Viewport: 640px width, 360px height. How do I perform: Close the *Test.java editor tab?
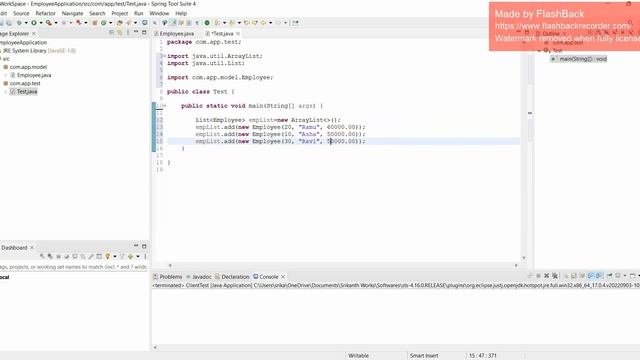coord(238,33)
